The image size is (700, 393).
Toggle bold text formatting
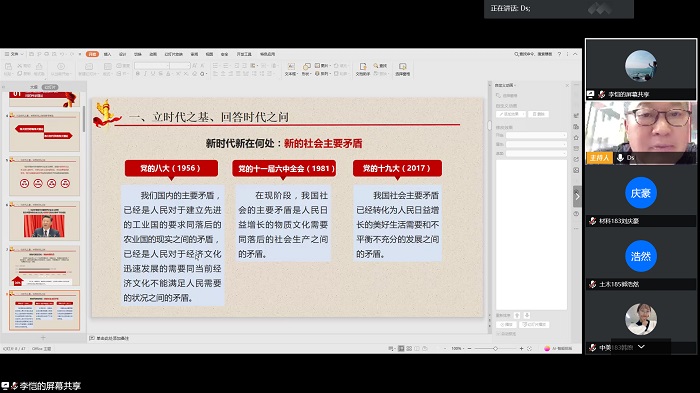click(x=138, y=74)
